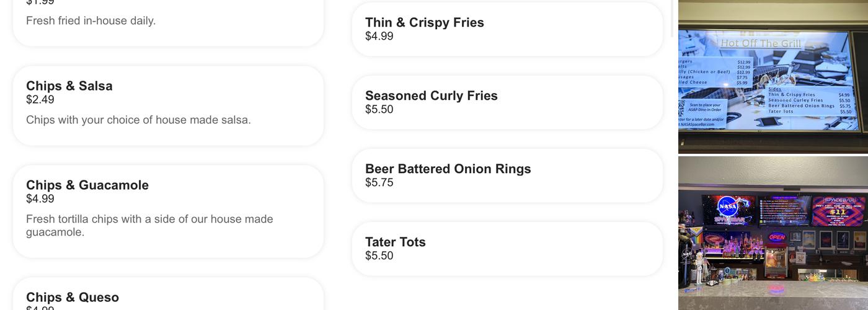Click the neon OPEN sign in bar photo

click(x=777, y=237)
